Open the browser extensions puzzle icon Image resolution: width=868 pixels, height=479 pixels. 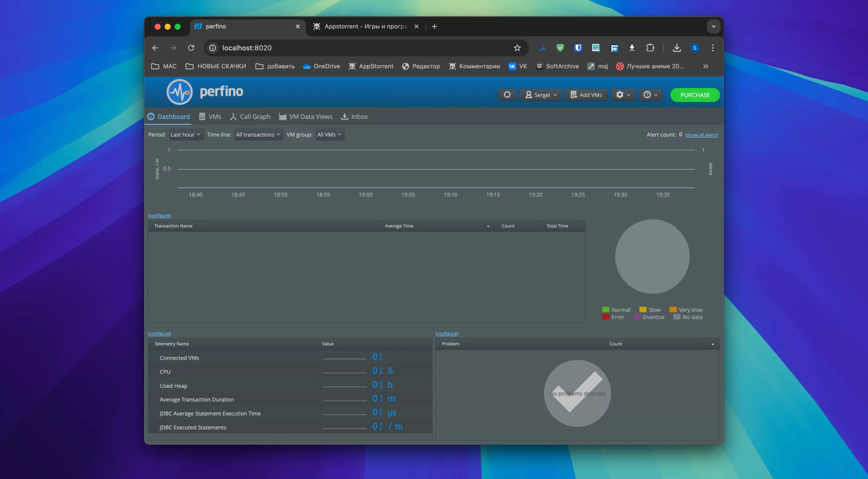coord(650,48)
